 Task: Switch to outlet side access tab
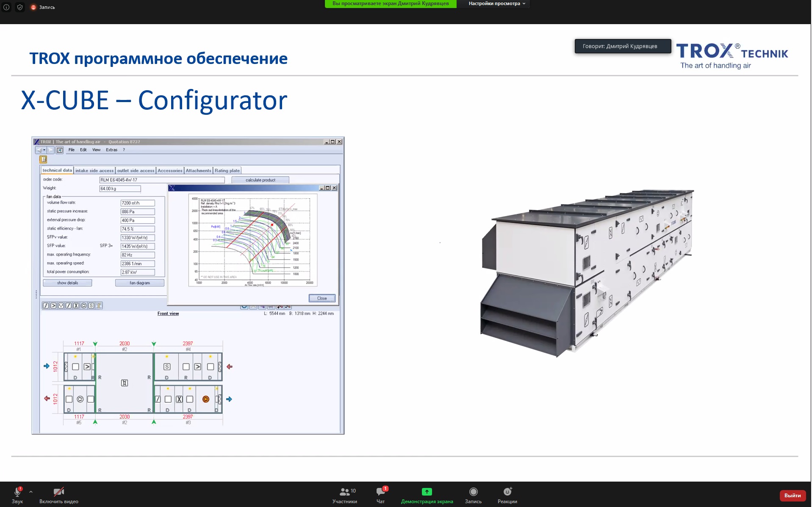[x=136, y=171]
